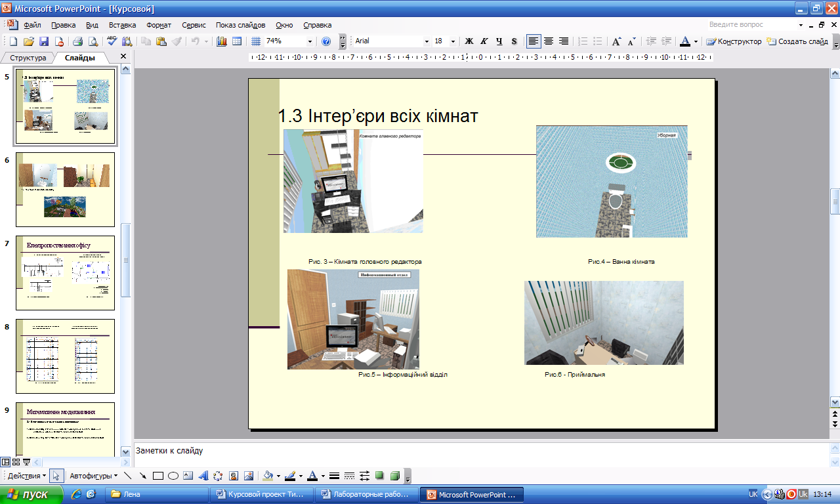This screenshot has width=840, height=504.
Task: Switch to the Структура tab
Action: click(x=28, y=58)
